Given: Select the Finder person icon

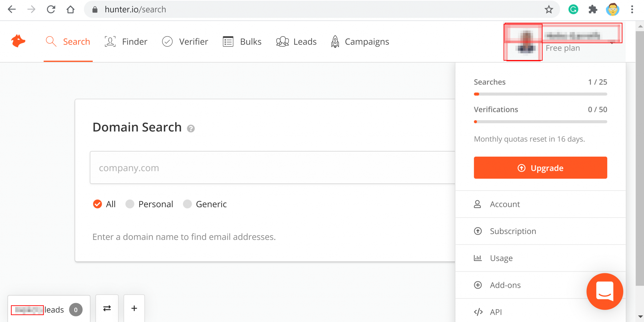Looking at the screenshot, I should tap(110, 41).
